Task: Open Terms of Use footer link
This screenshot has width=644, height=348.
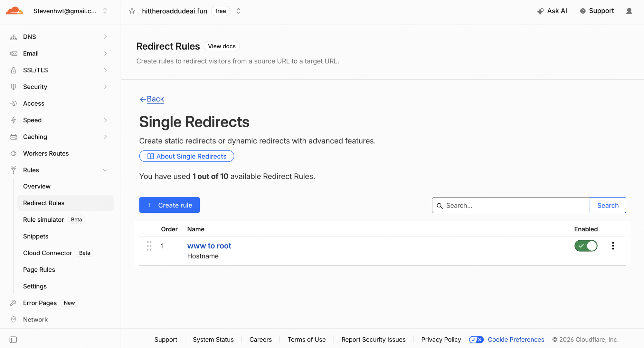Action: pos(307,340)
